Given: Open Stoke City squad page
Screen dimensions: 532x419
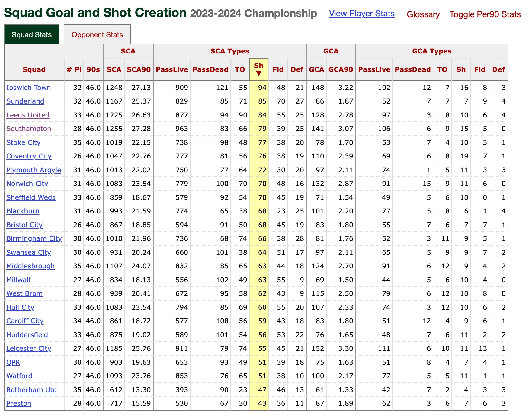Looking at the screenshot, I should 23,142.
